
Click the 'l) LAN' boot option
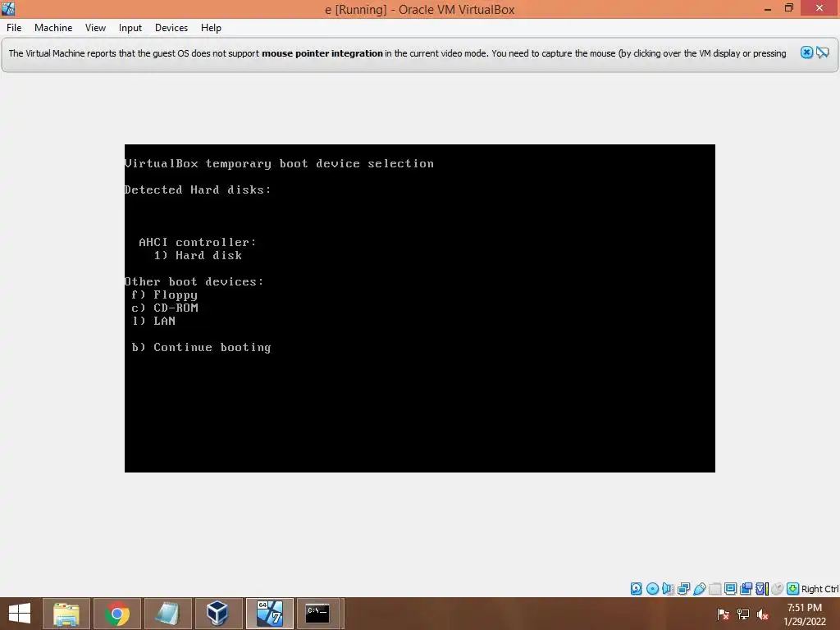click(153, 321)
